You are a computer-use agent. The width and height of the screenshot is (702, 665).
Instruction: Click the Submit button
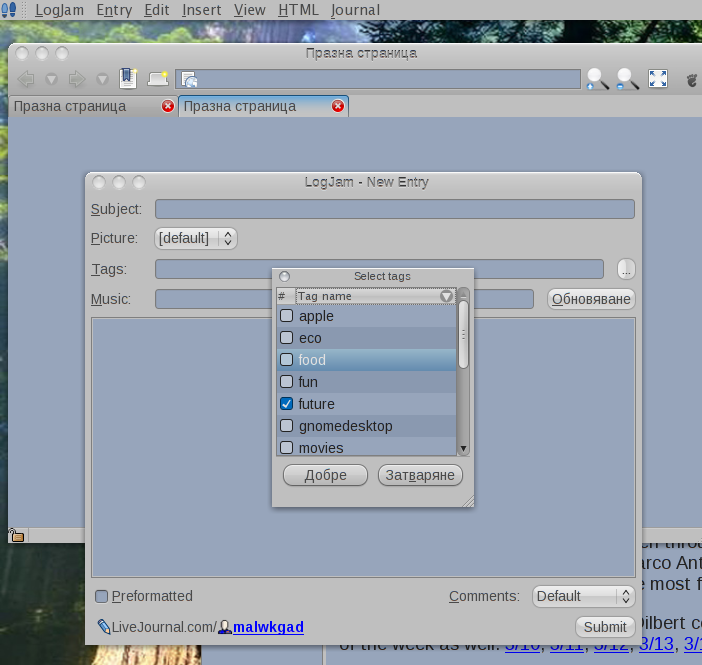(x=605, y=627)
